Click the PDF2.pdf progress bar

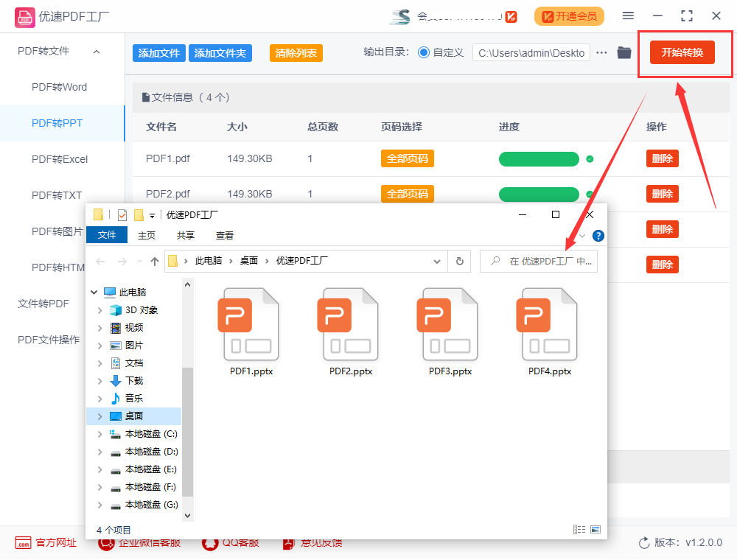[539, 195]
